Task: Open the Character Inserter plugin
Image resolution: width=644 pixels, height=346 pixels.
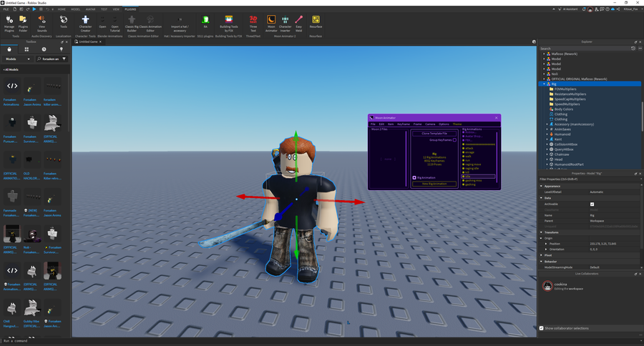Action: pyautogui.click(x=285, y=24)
